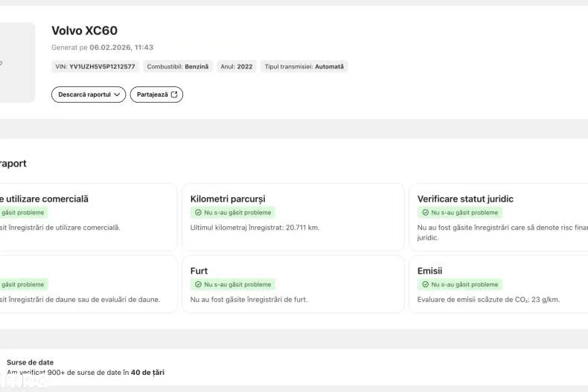Click the green checkmark icon under Emisii

point(425,285)
